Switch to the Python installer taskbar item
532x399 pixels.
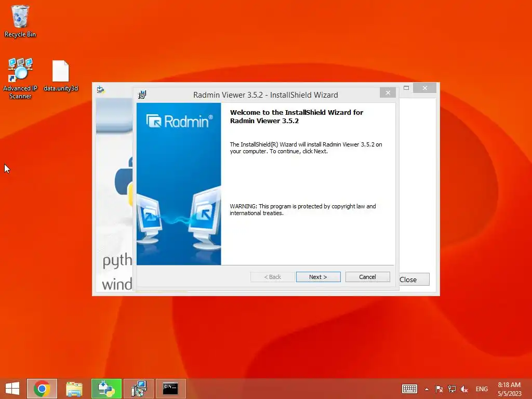click(x=106, y=389)
